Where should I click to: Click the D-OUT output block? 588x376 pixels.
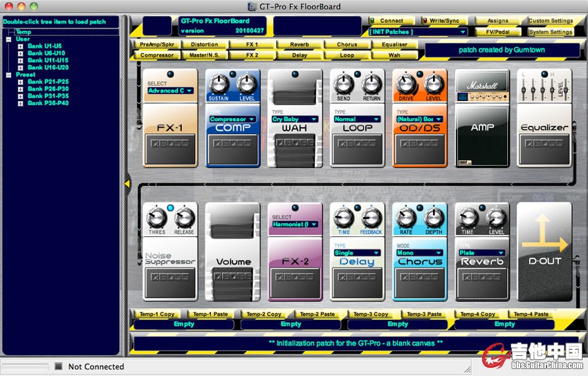[544, 252]
